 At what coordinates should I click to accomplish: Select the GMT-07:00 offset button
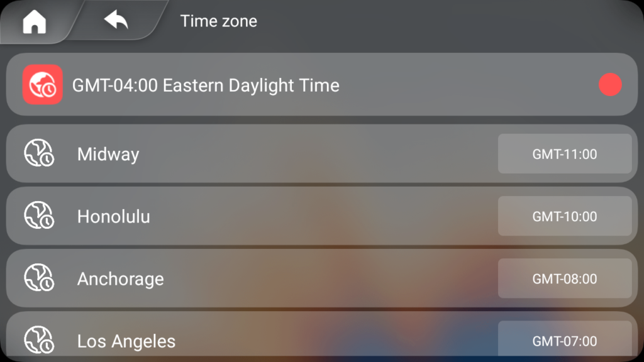[565, 339]
